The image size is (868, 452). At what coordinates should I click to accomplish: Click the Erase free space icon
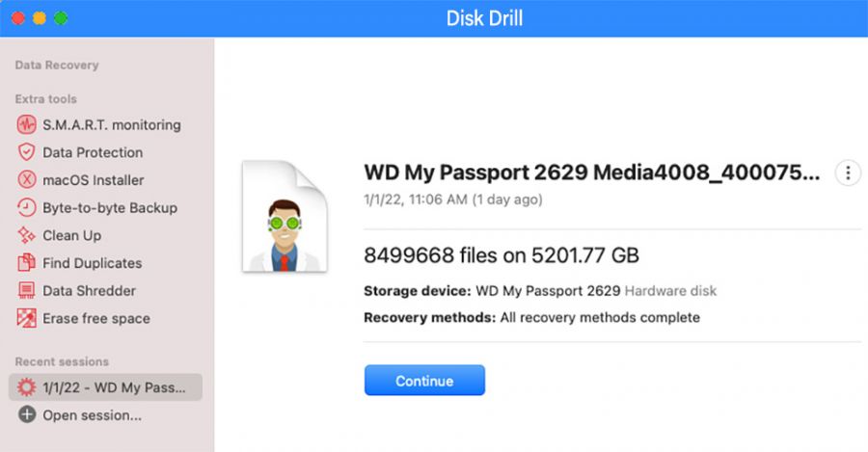pos(26,318)
